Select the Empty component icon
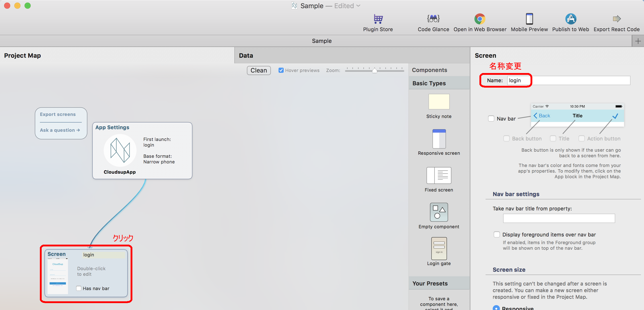Viewport: 644px width, 310px height. pos(439,212)
